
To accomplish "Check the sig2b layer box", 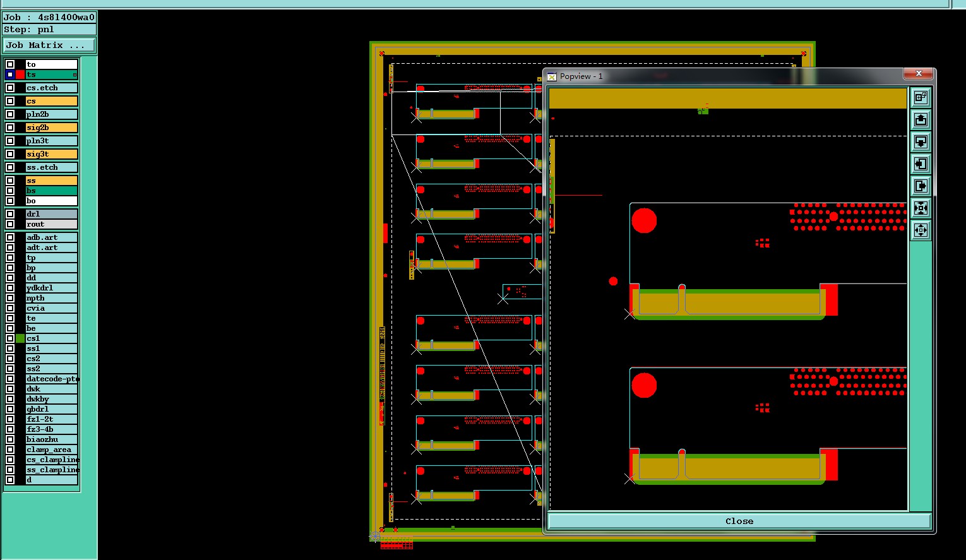I will [x=10, y=128].
